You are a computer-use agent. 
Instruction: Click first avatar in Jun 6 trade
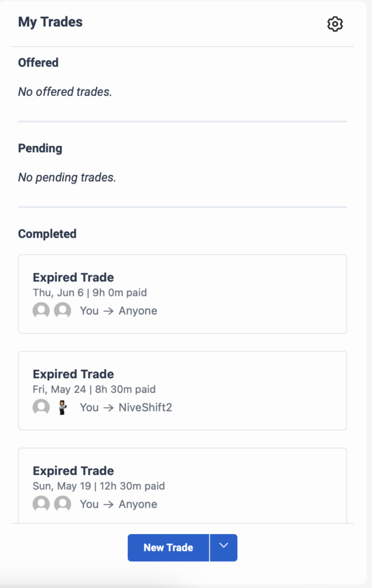[41, 311]
